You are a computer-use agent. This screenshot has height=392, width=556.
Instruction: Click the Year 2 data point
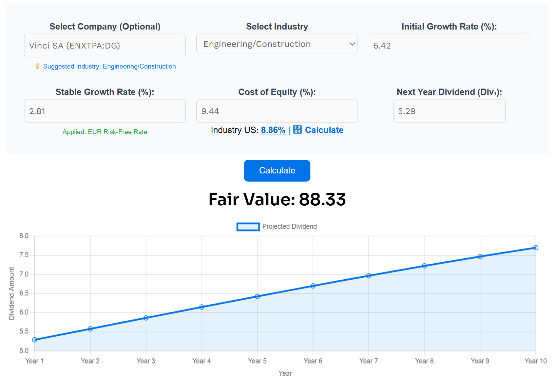(x=90, y=329)
